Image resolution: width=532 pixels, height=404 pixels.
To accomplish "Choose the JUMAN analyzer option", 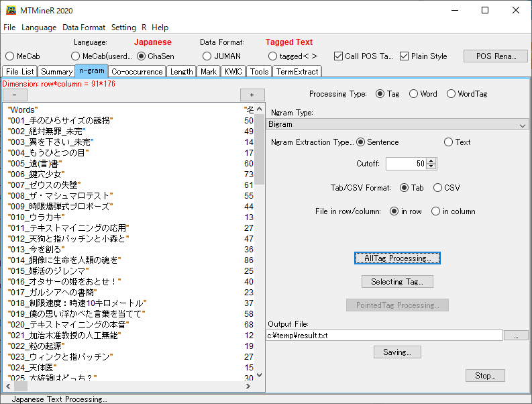I will (x=207, y=56).
